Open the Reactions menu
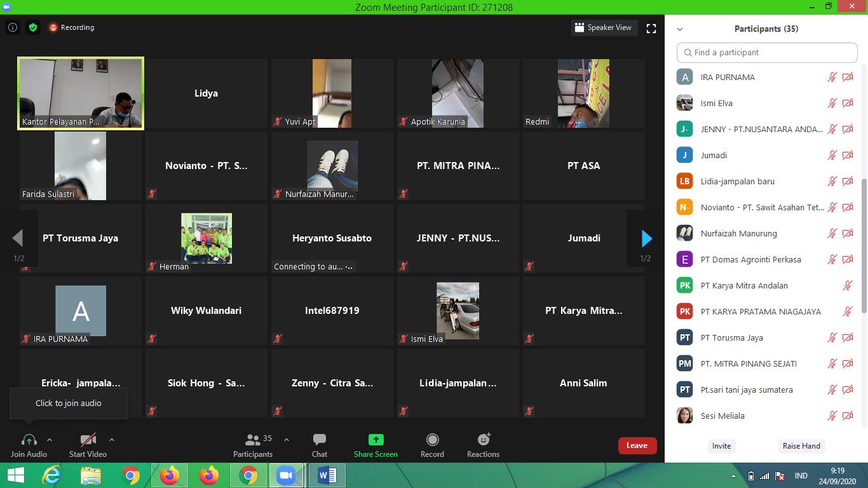The image size is (868, 488). click(483, 440)
